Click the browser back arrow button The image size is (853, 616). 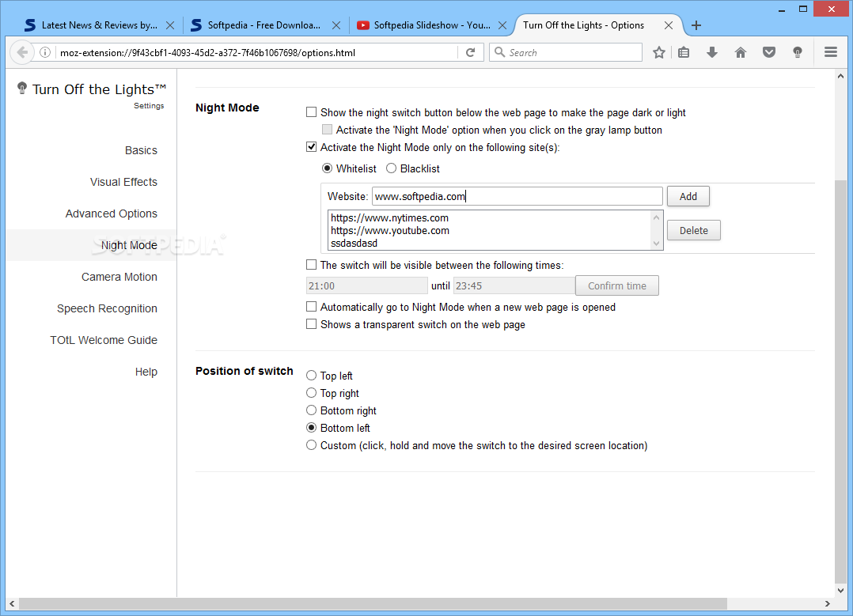[22, 52]
